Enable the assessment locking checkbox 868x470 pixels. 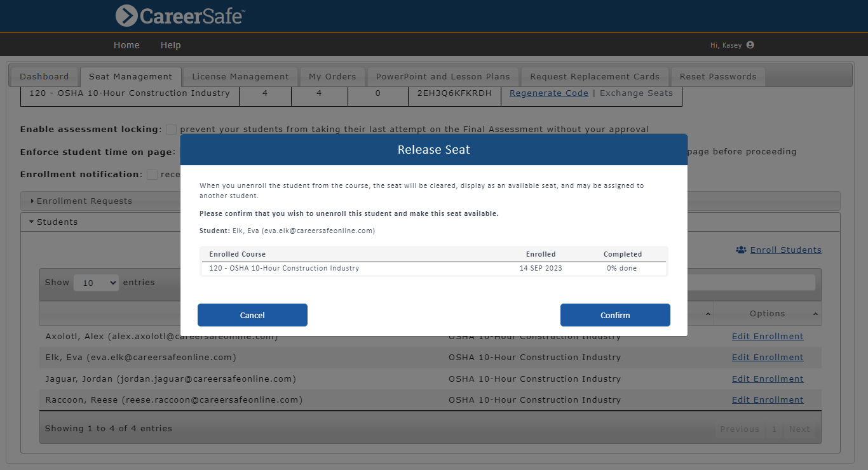(171, 129)
